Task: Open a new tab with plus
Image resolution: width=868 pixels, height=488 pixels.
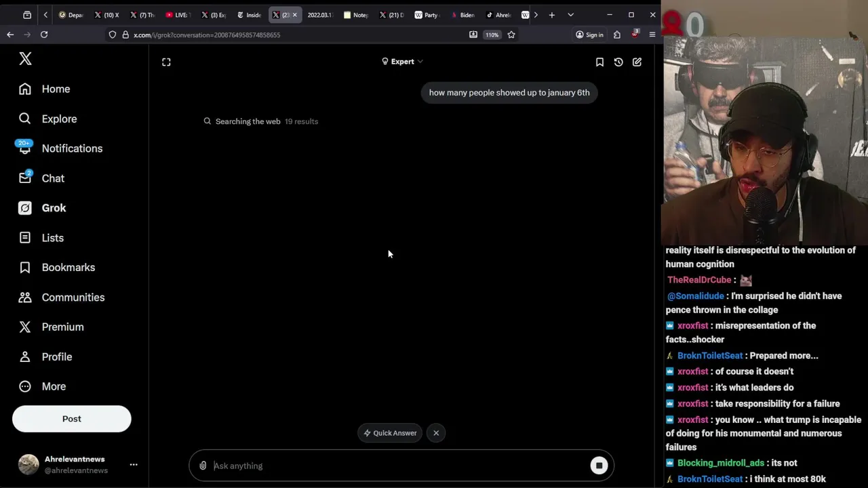Action: (x=552, y=15)
